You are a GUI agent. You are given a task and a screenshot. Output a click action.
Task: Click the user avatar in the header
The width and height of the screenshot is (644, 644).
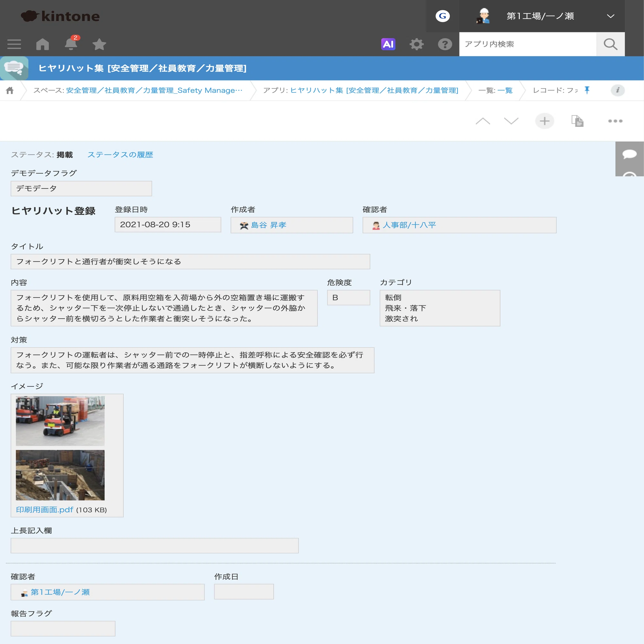coord(483,16)
